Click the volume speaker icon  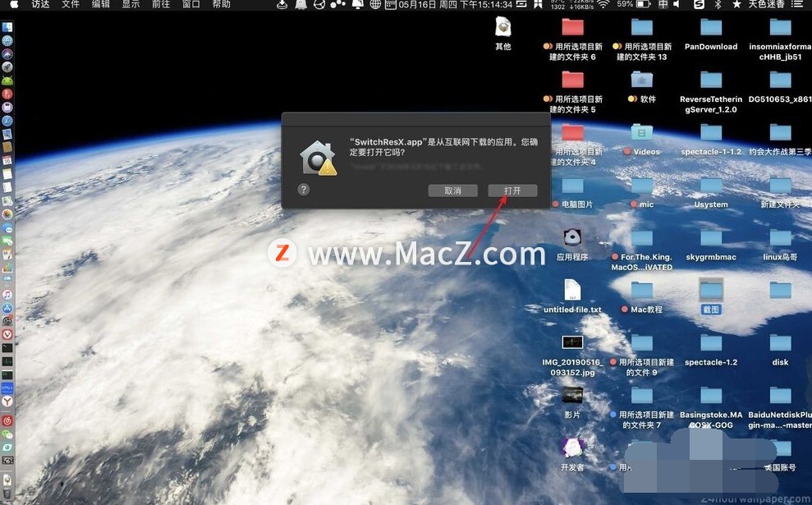point(677,4)
